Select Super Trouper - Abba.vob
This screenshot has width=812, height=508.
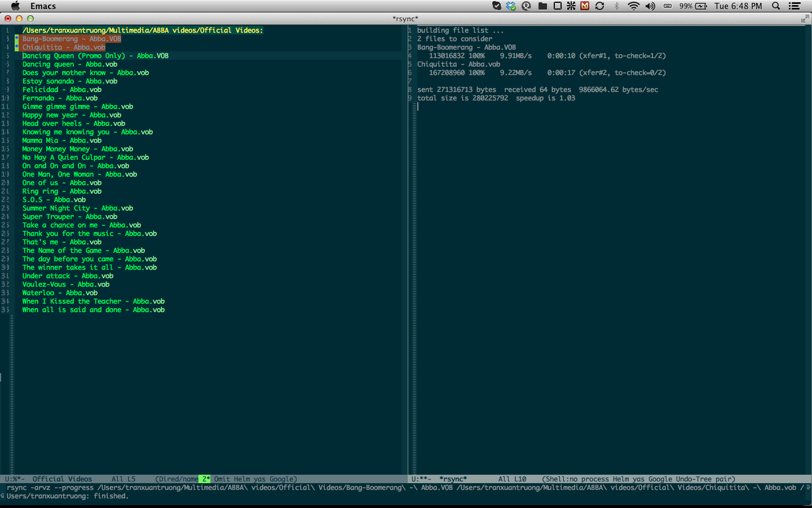(70, 217)
